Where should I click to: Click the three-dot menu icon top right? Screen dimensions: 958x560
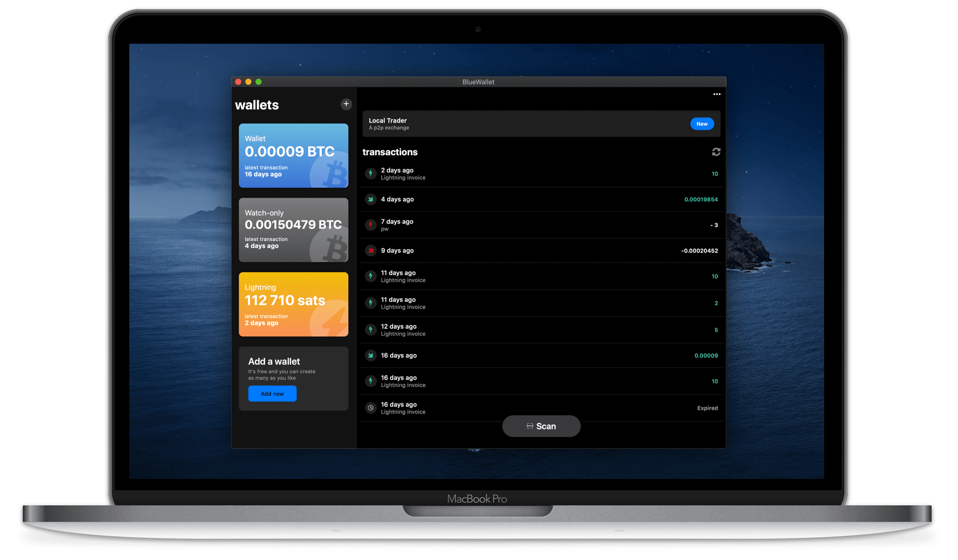pos(717,94)
